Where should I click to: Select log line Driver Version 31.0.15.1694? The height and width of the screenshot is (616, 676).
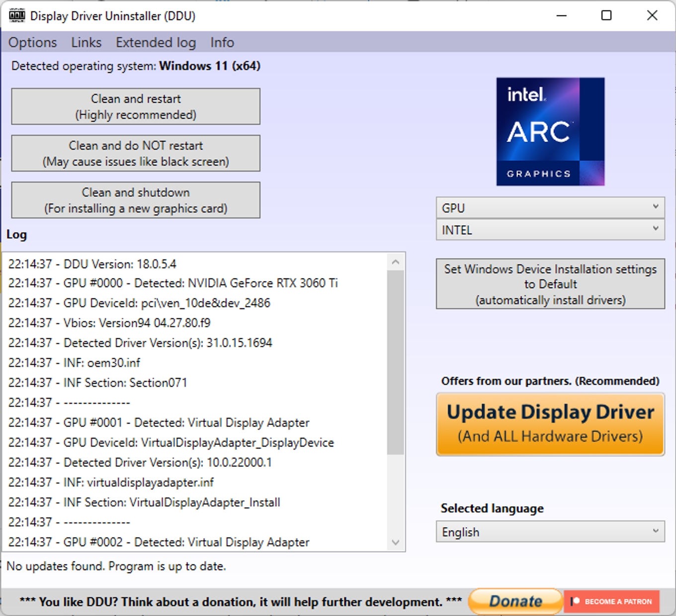click(x=140, y=343)
